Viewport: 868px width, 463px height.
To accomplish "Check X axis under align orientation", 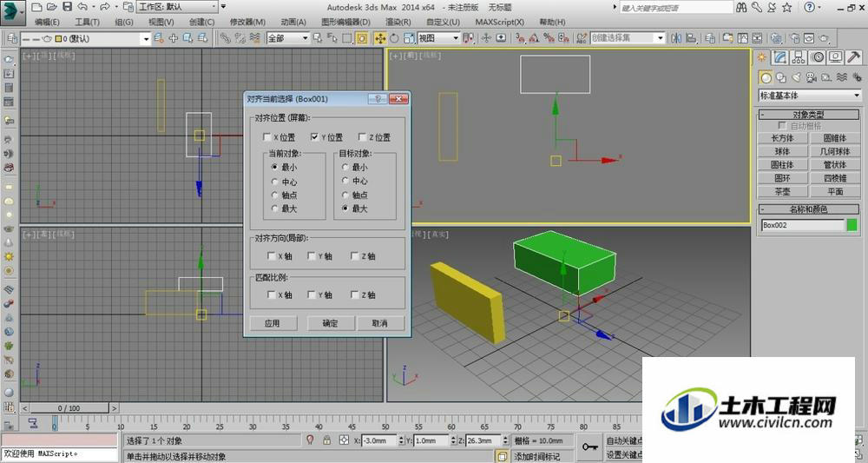I will [271, 256].
